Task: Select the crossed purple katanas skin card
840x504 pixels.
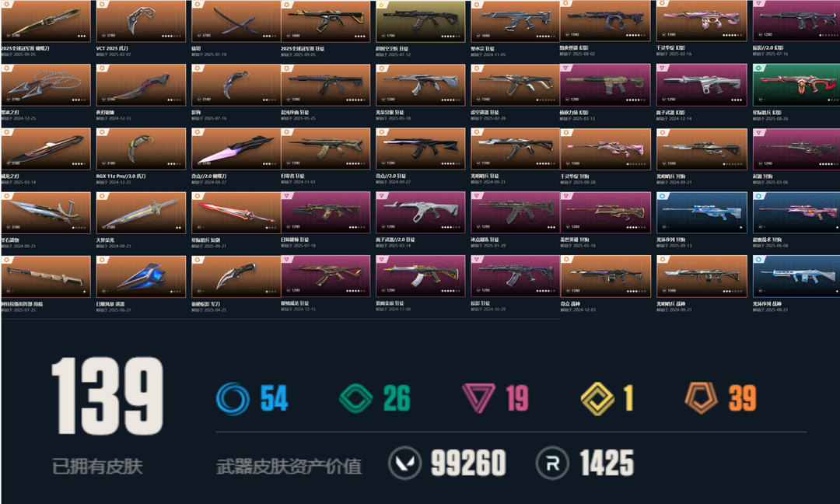Action: (236, 22)
